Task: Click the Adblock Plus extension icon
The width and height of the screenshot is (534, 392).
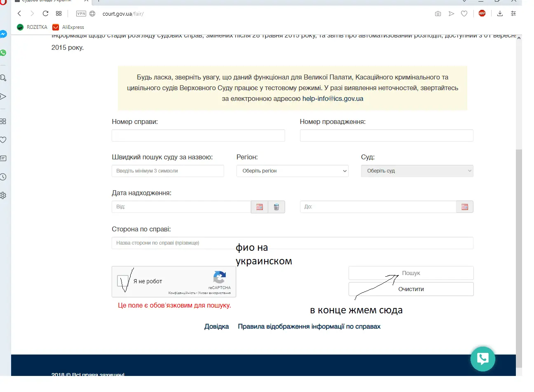Action: tap(482, 14)
